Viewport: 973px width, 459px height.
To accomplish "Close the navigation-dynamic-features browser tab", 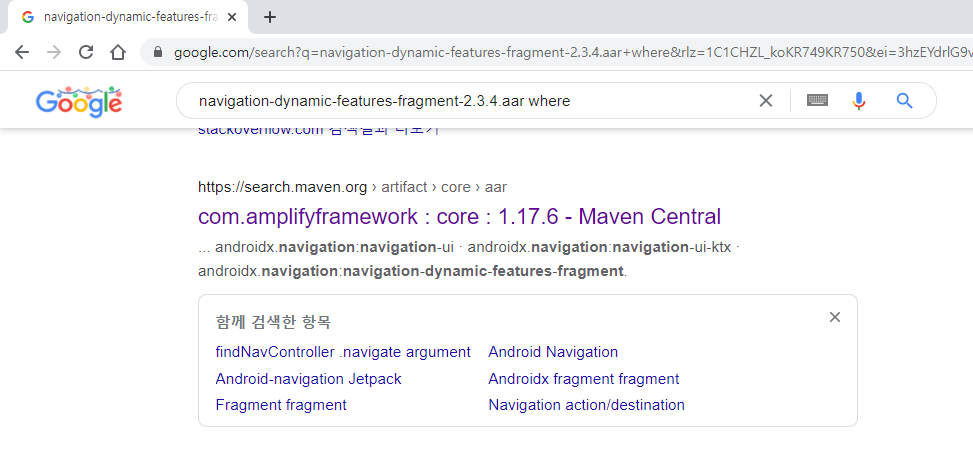I will pos(232,17).
